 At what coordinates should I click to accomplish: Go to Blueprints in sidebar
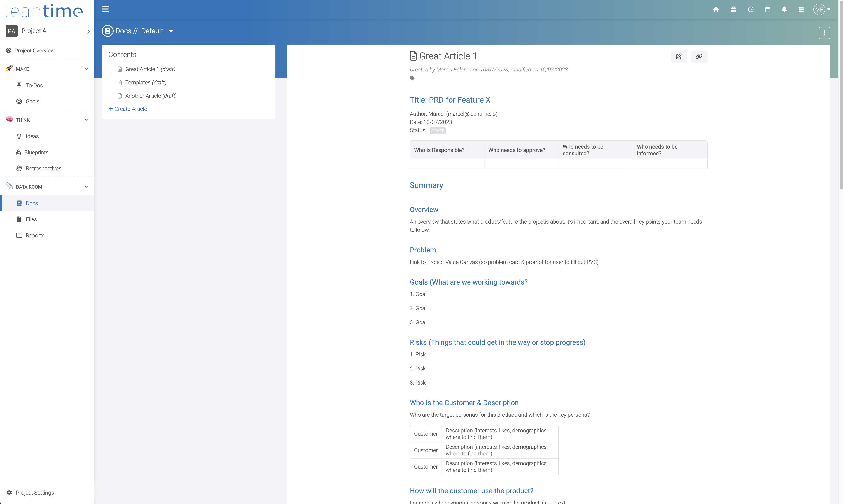click(36, 152)
